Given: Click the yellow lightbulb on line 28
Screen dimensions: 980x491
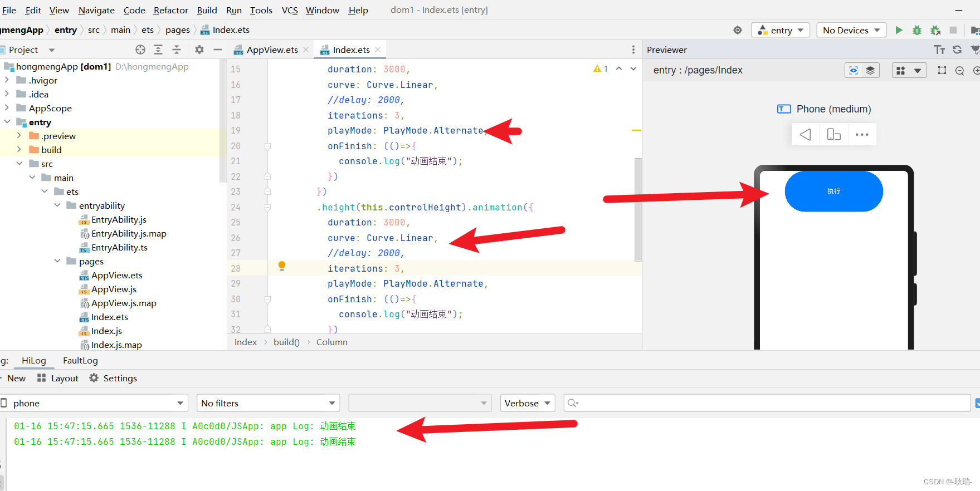Looking at the screenshot, I should [x=282, y=266].
